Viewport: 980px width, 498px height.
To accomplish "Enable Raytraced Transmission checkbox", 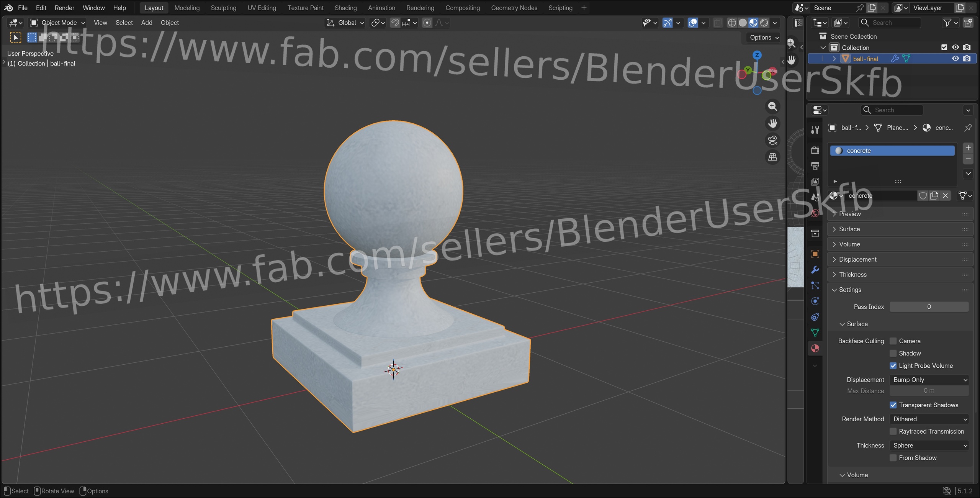I will click(893, 431).
